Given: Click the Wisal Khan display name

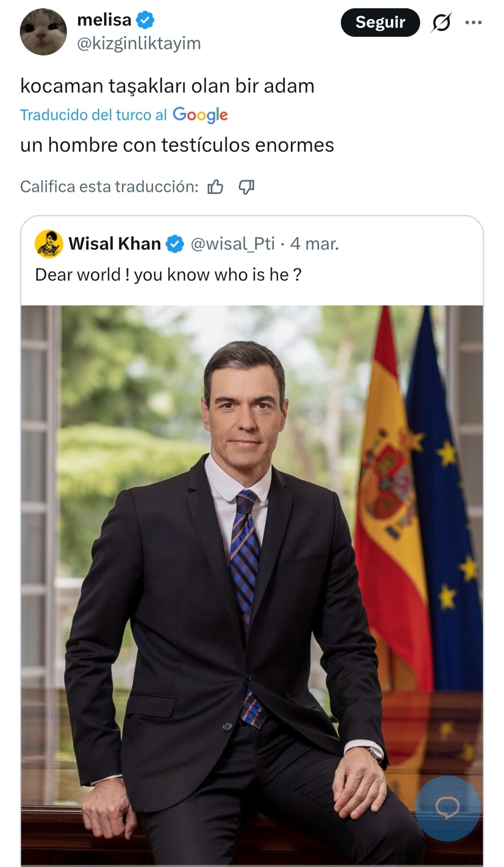Looking at the screenshot, I should point(114,244).
